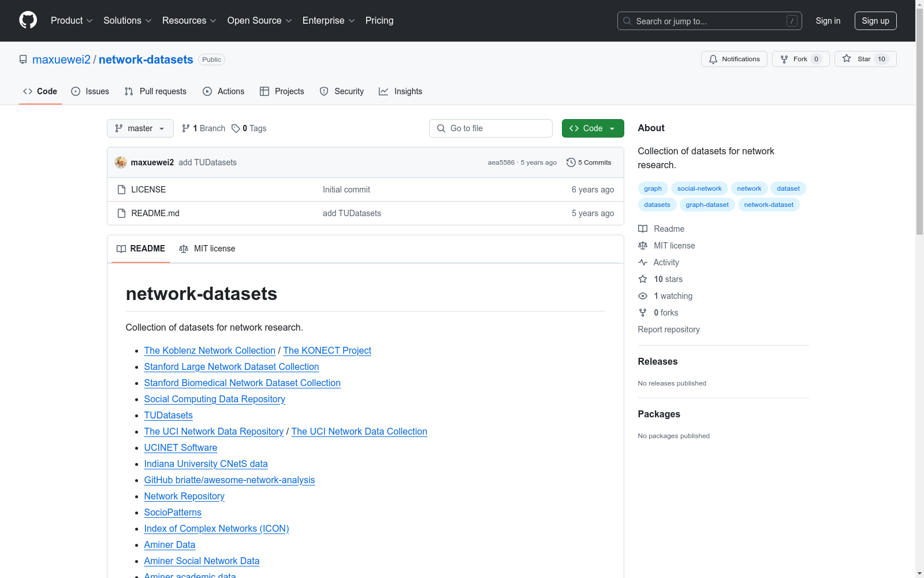
Task: Select the Pull requests icon
Action: (128, 91)
